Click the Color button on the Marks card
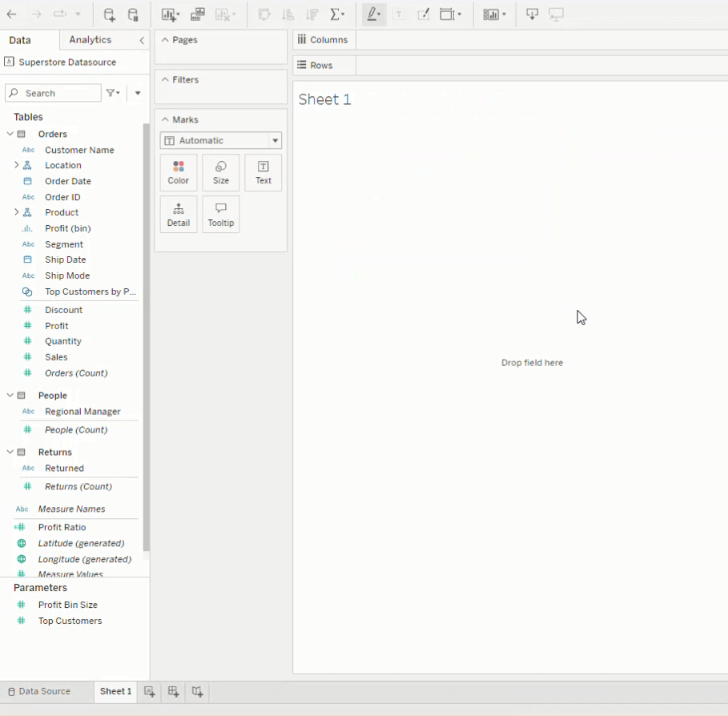 tap(178, 172)
